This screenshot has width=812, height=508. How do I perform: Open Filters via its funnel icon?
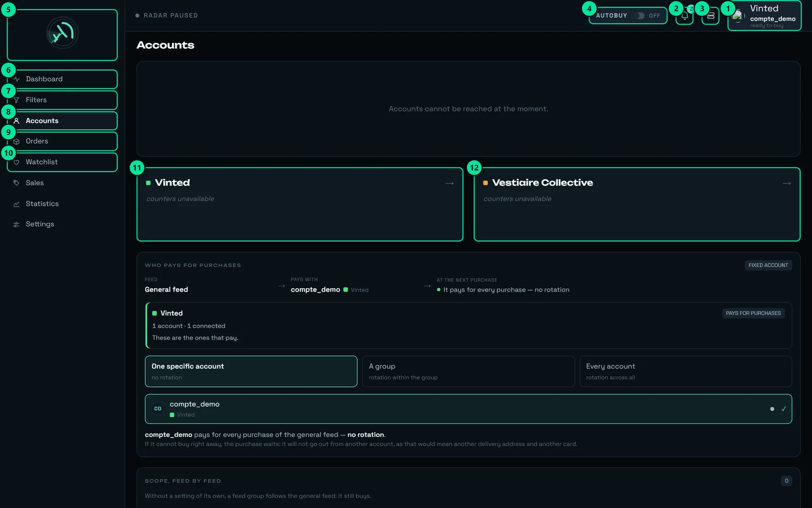pos(17,100)
